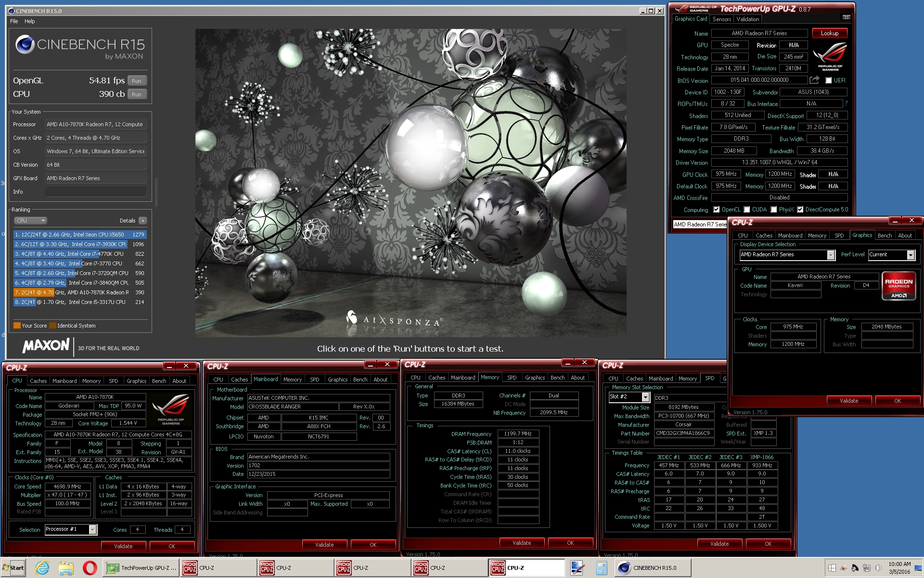The image size is (924, 578).
Task: Click the Info input field in Cinebench
Action: tap(95, 192)
